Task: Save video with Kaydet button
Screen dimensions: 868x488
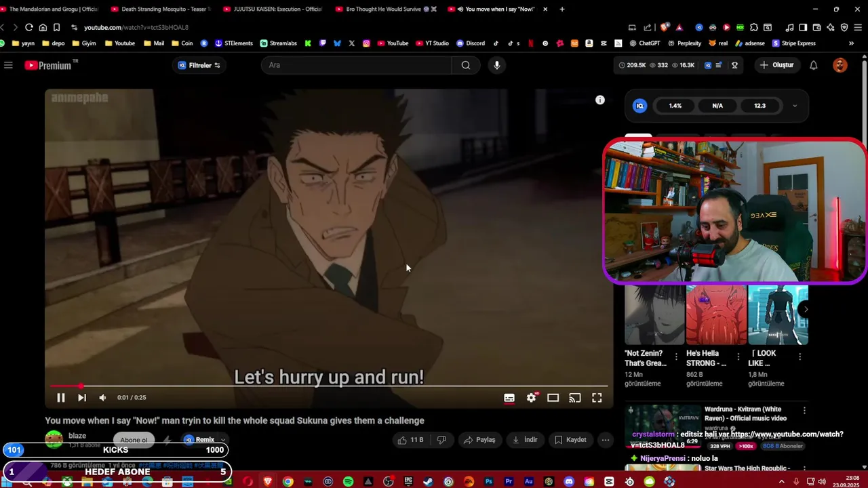Action: pos(570,440)
